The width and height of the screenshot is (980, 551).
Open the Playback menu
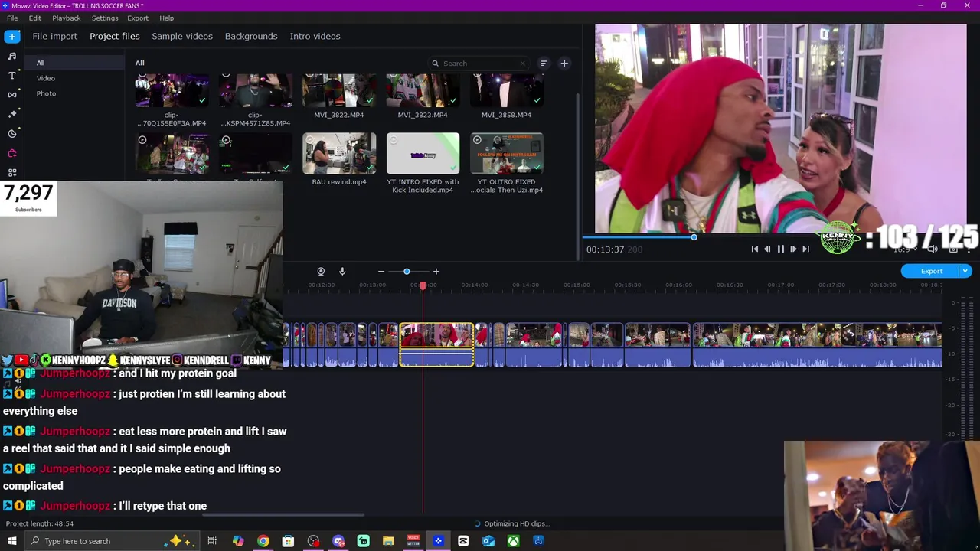pyautogui.click(x=67, y=18)
